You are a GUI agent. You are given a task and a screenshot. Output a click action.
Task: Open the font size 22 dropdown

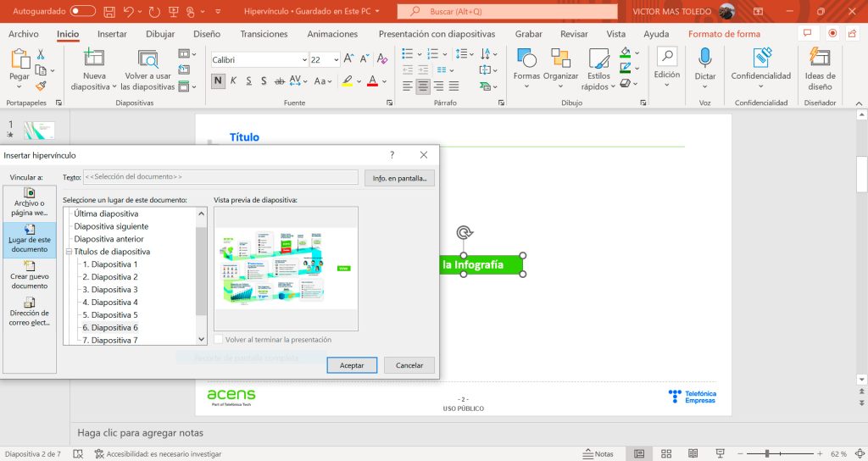pos(336,60)
